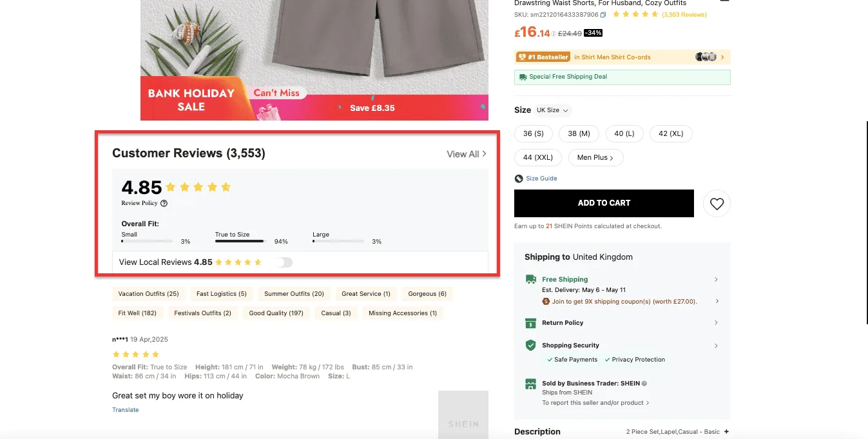
Task: Open the Men Plus size option
Action: [x=595, y=157]
